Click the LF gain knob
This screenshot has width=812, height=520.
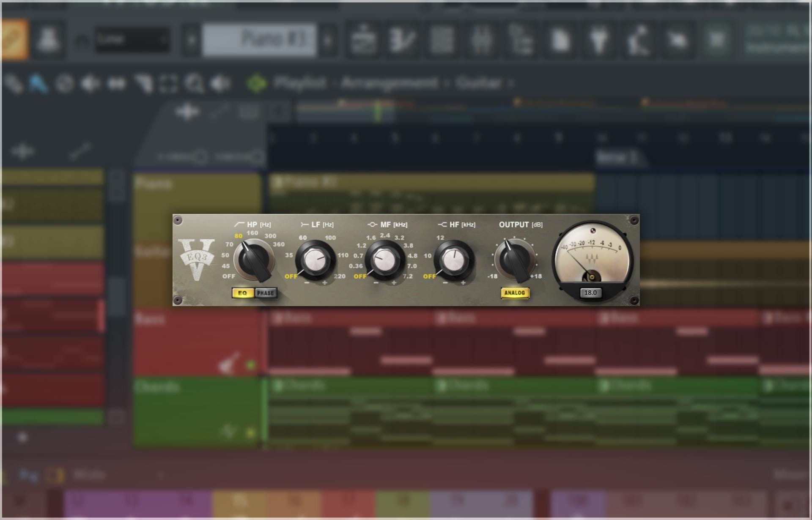(x=315, y=260)
